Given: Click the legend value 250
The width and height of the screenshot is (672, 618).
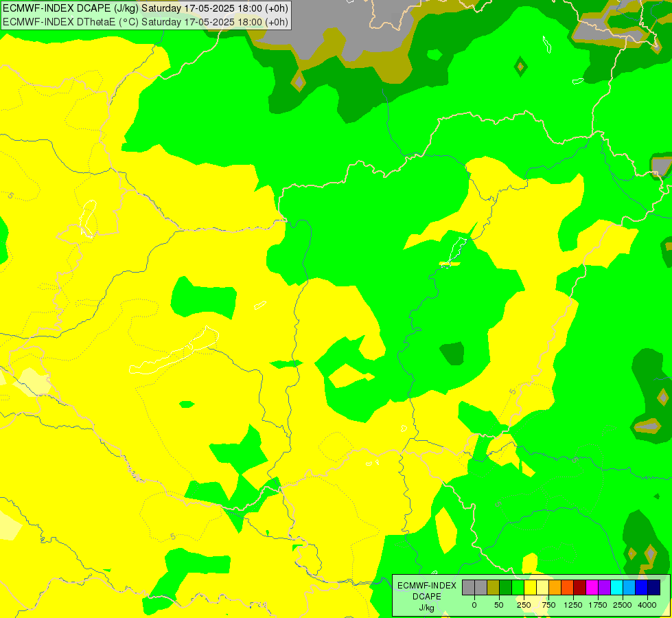Looking at the screenshot, I should coord(524,605).
